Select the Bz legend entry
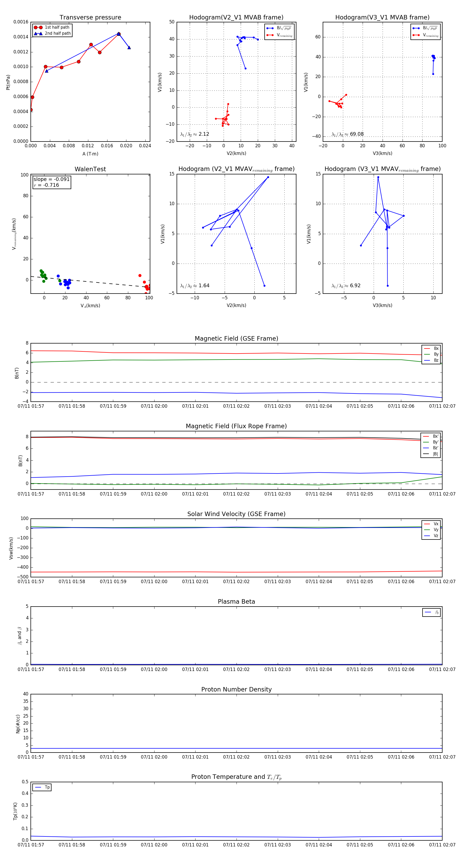This screenshot has height=868, width=473. coord(431,360)
